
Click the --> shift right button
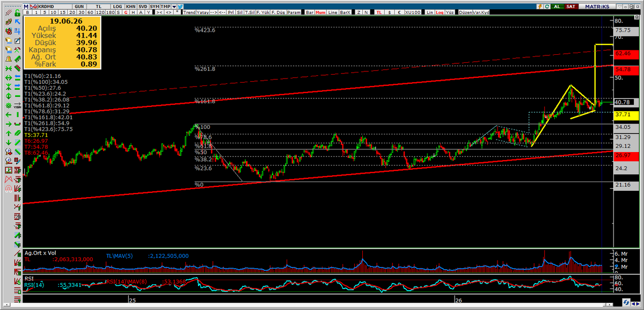point(214,12)
